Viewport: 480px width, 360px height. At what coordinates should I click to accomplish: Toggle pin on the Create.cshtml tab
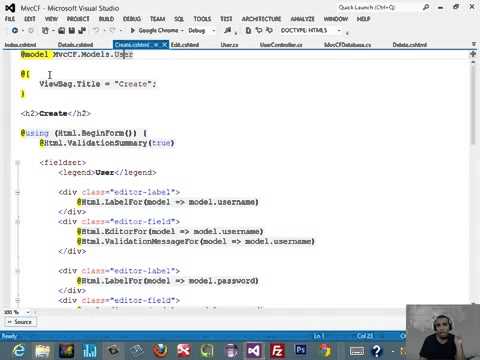[156, 45]
